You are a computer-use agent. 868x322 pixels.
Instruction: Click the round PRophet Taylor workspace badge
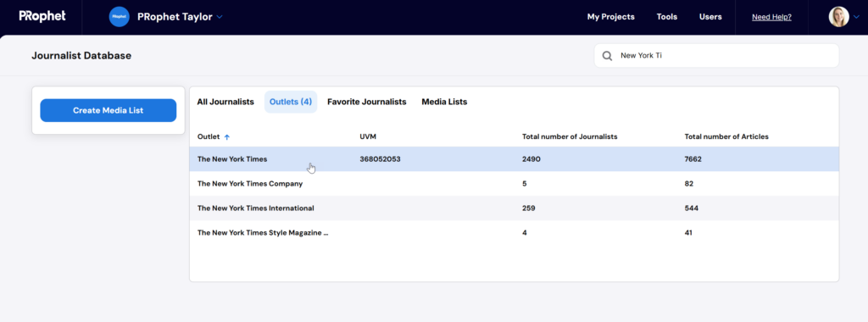click(x=119, y=17)
